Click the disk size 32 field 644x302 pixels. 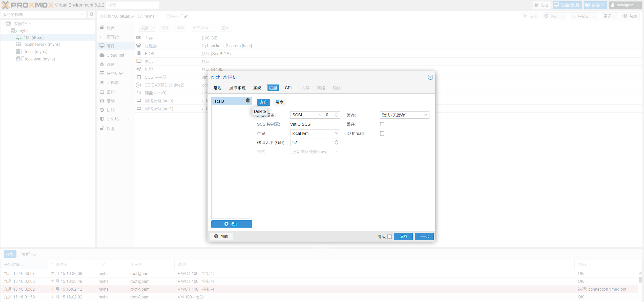click(x=315, y=142)
